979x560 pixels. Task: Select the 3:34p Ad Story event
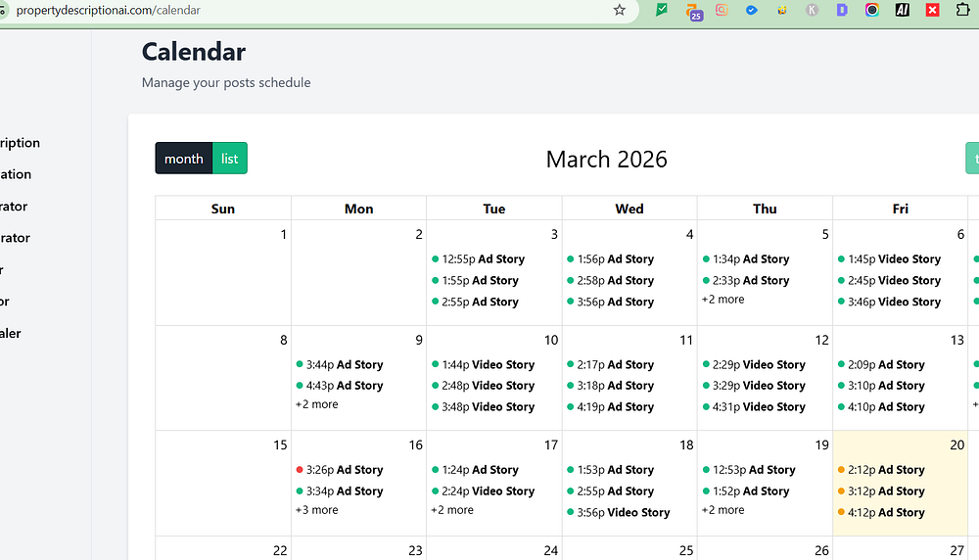coord(340,490)
